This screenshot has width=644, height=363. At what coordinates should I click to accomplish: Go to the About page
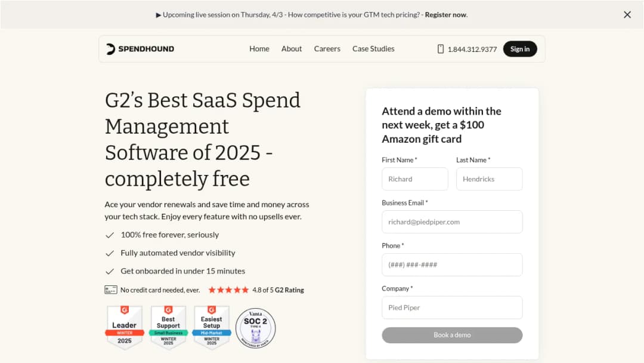tap(292, 48)
